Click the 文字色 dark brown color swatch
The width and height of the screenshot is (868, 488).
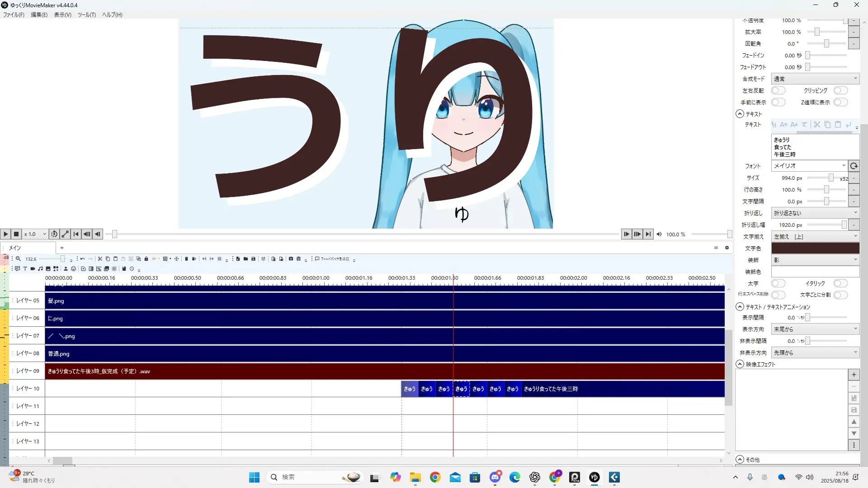click(815, 248)
